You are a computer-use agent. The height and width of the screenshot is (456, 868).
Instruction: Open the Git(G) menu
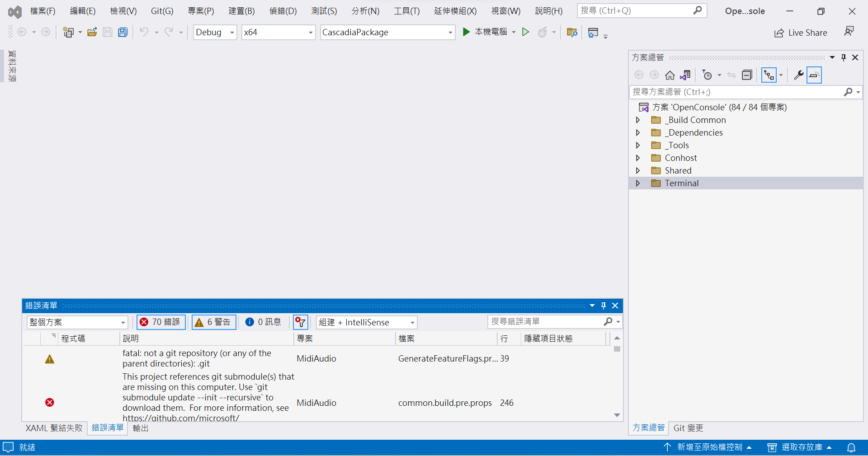pyautogui.click(x=162, y=11)
